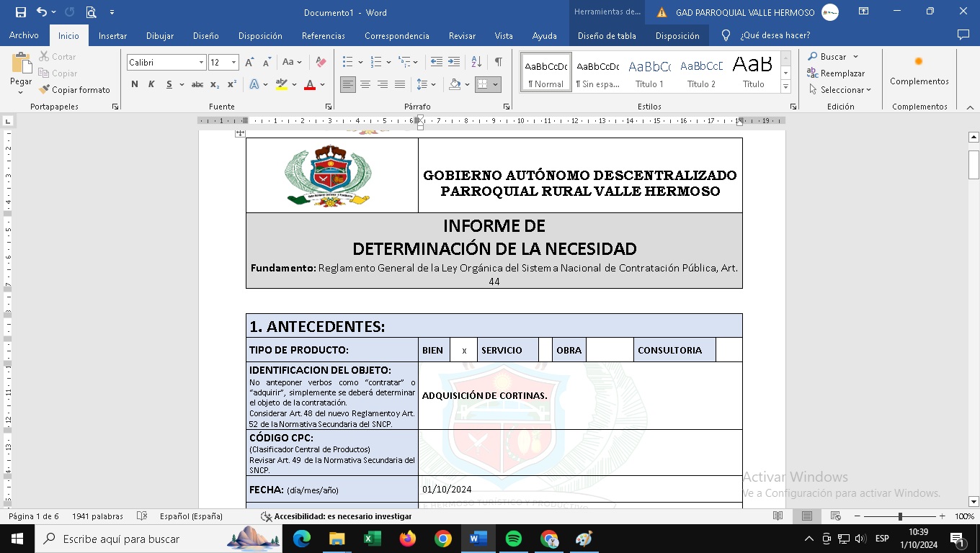Click the Save icon in the title bar
Image resolution: width=980 pixels, height=553 pixels.
click(x=20, y=12)
